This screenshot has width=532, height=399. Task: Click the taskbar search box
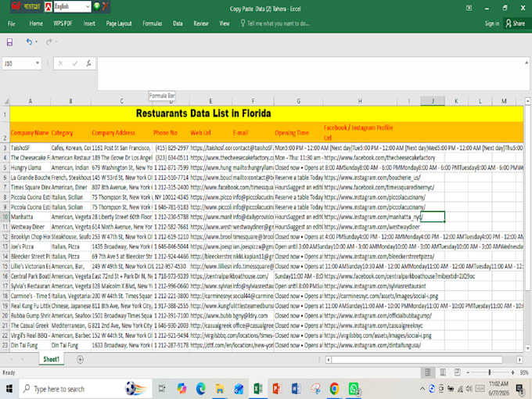[x=85, y=389]
